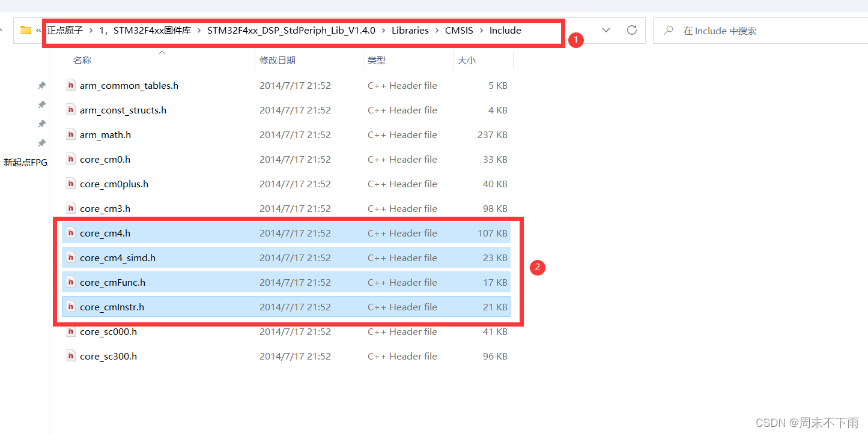Refresh the Include folder view
Screen dimensions: 868x434
pos(631,30)
